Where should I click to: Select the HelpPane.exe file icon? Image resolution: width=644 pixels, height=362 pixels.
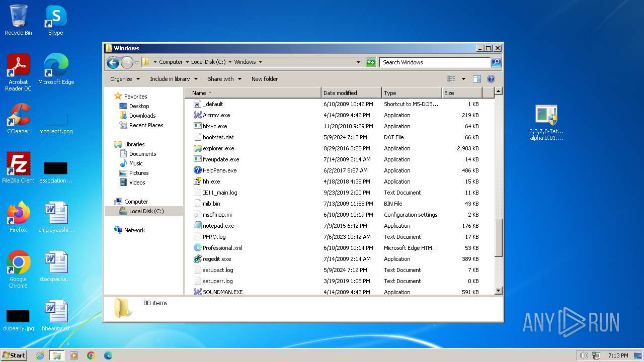point(198,170)
